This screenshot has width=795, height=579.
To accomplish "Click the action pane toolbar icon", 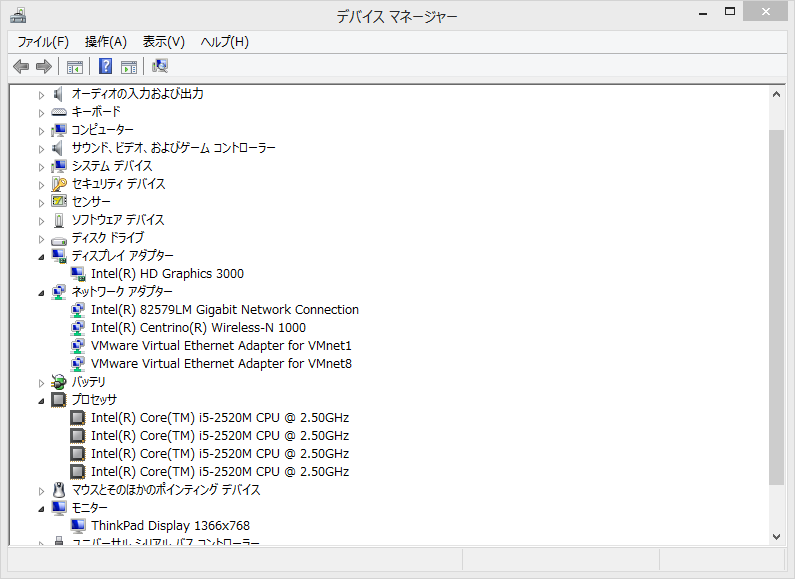I will pos(129,66).
